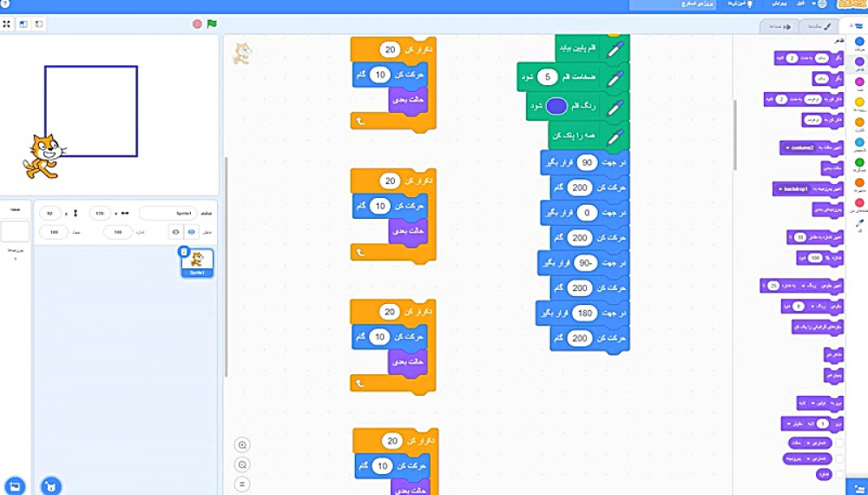
Task: Hide the sprite with crossed-eye toggle
Action: coord(174,232)
